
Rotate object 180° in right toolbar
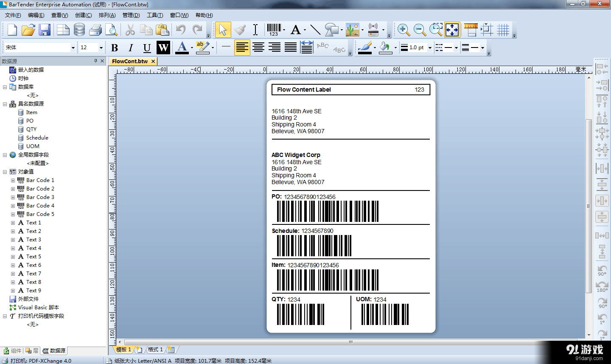tap(602, 286)
